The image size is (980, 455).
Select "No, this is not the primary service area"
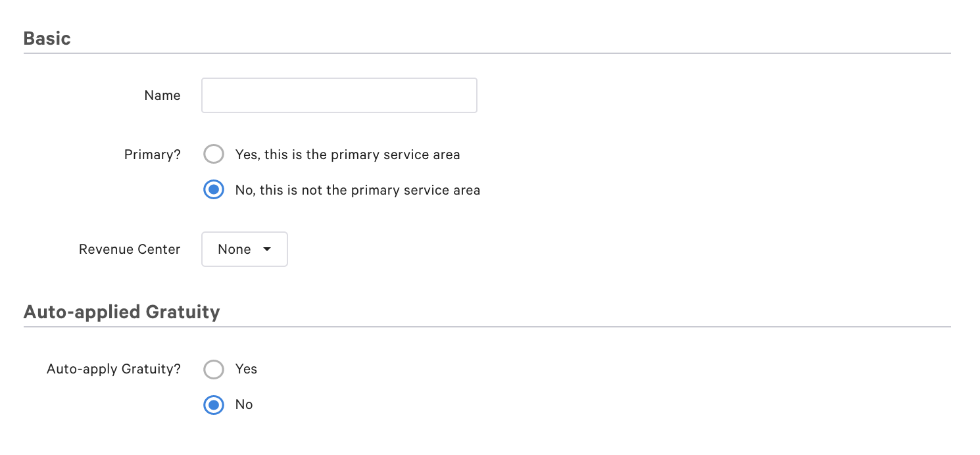pyautogui.click(x=214, y=190)
